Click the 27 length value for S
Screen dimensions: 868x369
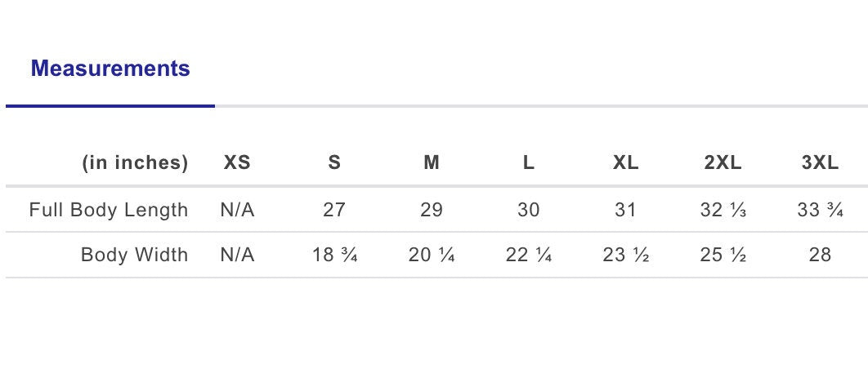tap(334, 210)
